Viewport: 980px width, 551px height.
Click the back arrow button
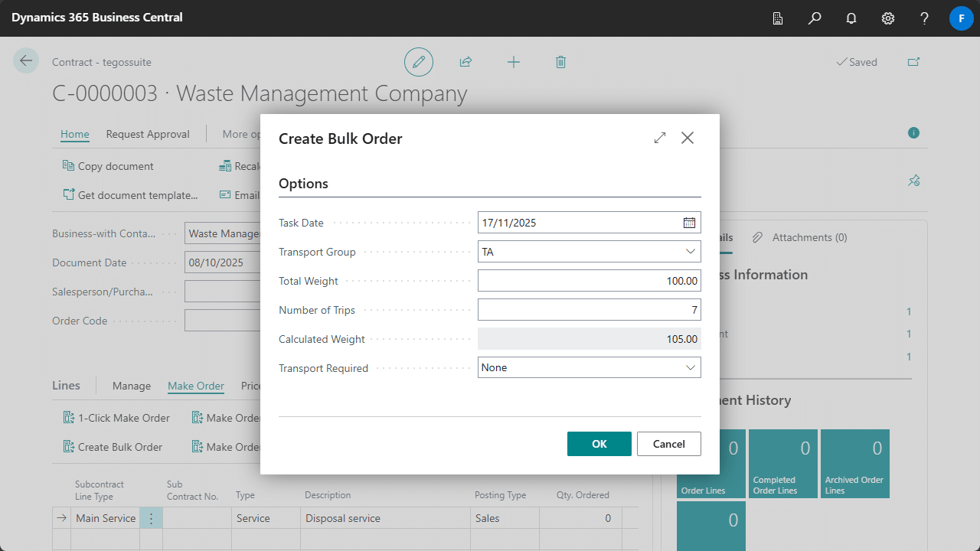pos(26,61)
